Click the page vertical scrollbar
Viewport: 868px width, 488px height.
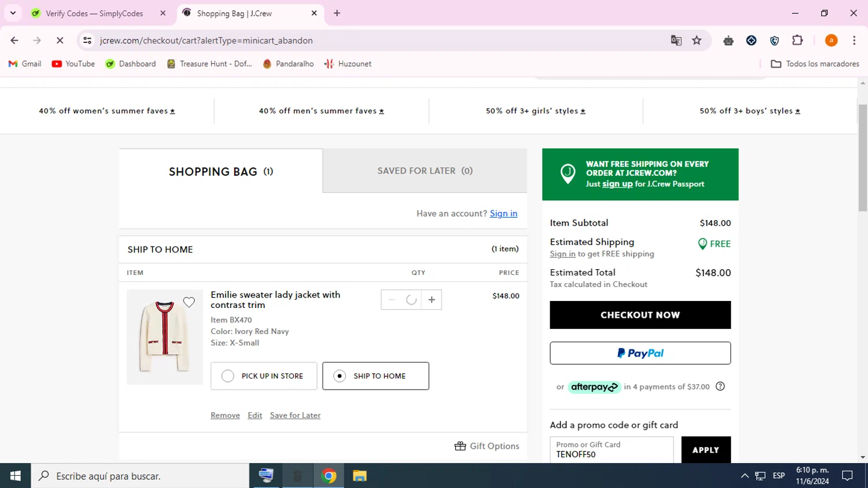coord(863,158)
